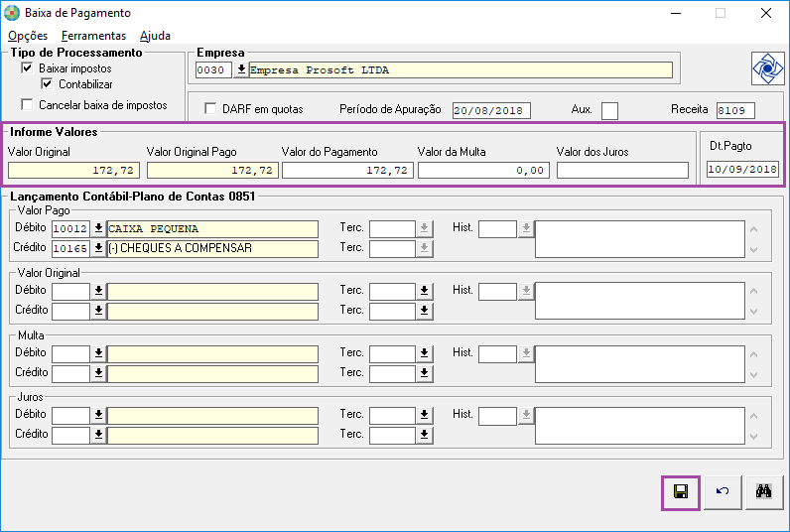Open Juros Débito Terc. lookup

425,415
